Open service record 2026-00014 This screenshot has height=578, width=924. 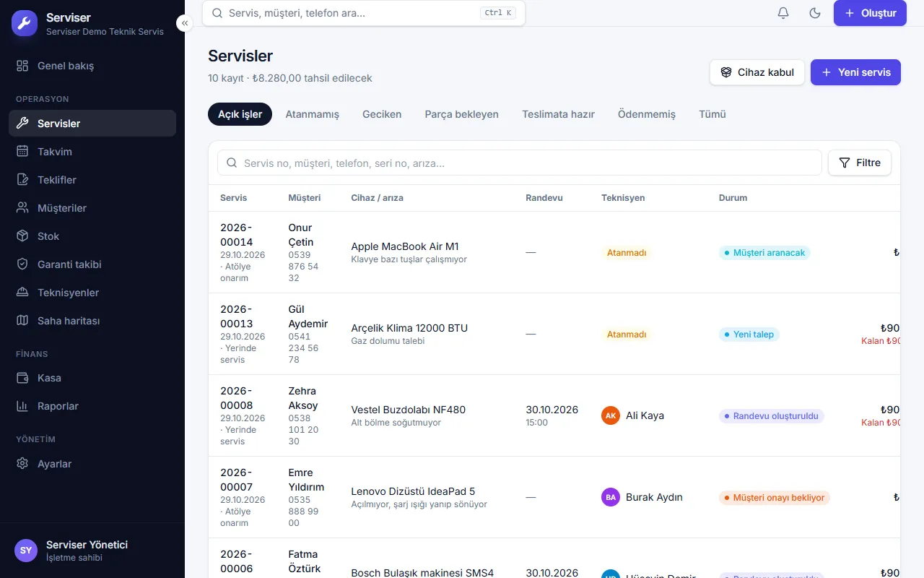click(237, 235)
